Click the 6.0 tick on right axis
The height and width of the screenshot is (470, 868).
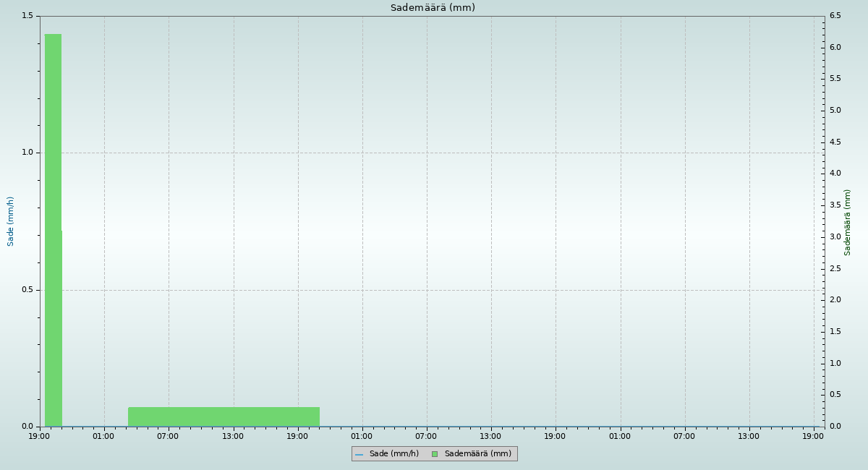coord(835,47)
